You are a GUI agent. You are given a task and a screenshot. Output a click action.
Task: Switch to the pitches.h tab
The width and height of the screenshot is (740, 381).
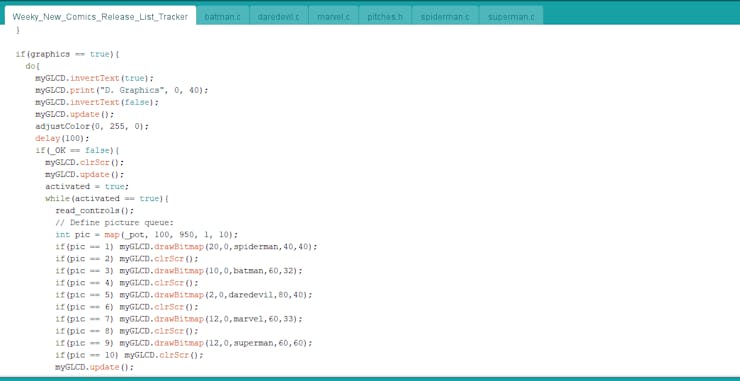pyautogui.click(x=385, y=17)
